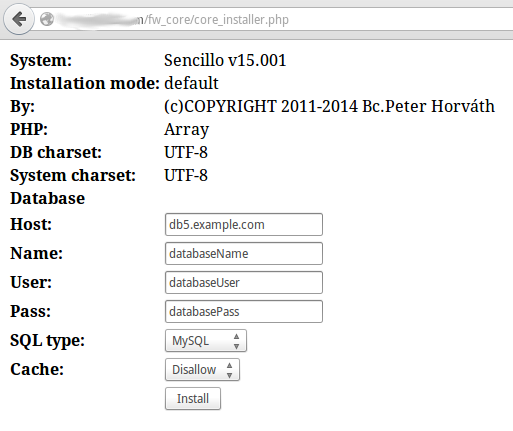Open the SQL type MySQL dropdown
This screenshot has height=431, width=513.
[x=206, y=341]
